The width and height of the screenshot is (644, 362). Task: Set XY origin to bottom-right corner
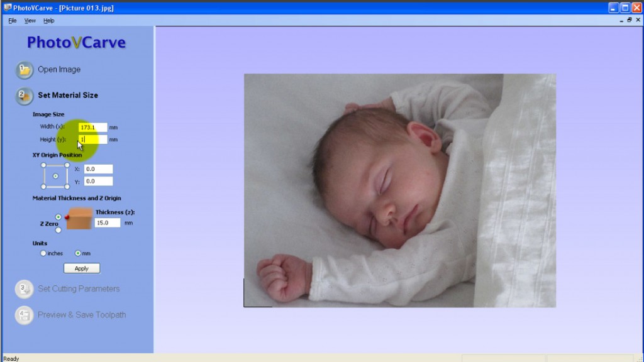coord(67,187)
